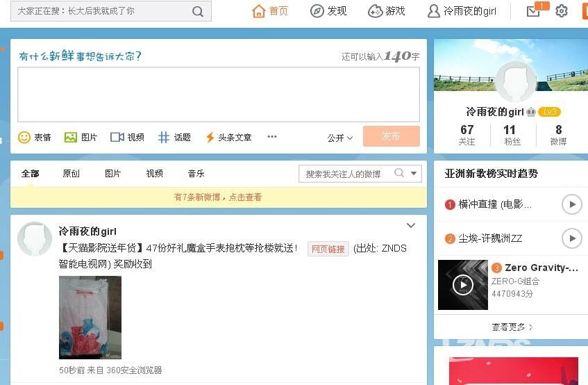
Task: Click profile card name 冷雨夜的girl
Action: [494, 112]
